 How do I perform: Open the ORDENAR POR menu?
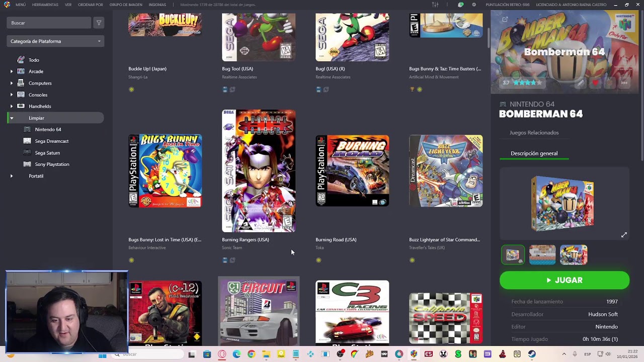click(91, 5)
